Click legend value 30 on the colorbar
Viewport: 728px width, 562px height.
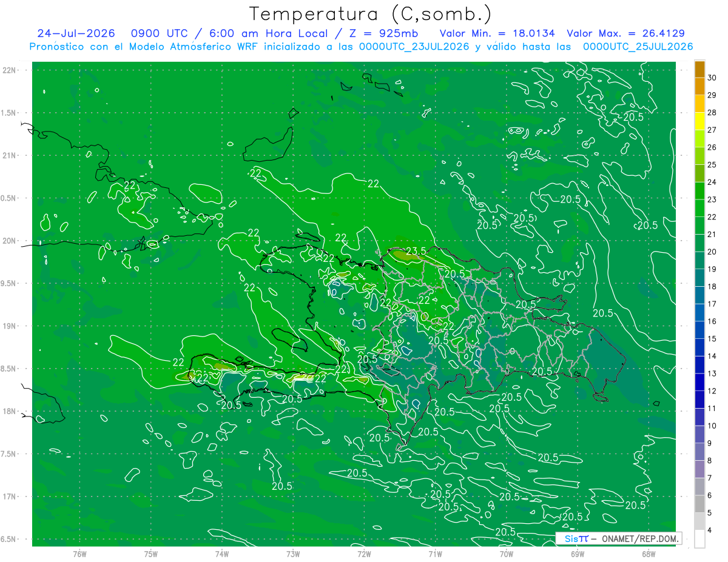click(x=712, y=78)
